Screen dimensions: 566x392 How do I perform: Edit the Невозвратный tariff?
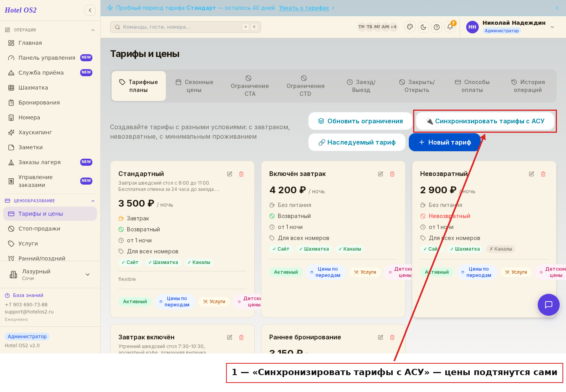531,174
